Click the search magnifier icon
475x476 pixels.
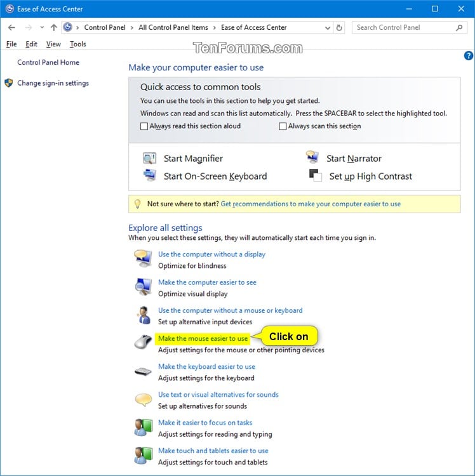coord(459,28)
